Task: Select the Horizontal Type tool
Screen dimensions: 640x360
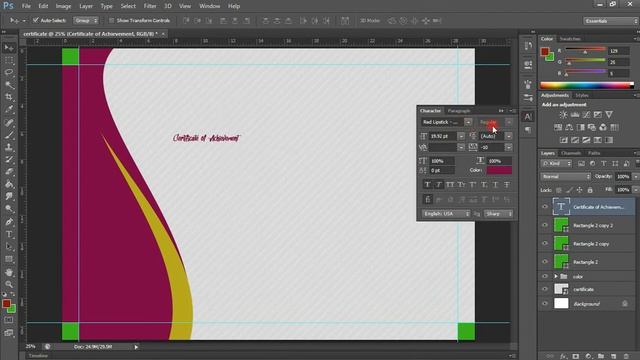Action: [9, 234]
